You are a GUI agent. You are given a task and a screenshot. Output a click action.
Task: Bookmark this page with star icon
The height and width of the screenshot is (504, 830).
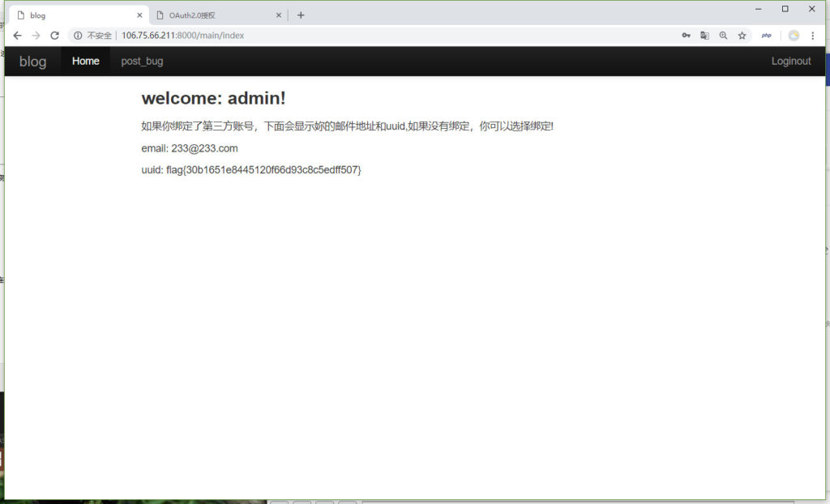click(742, 36)
